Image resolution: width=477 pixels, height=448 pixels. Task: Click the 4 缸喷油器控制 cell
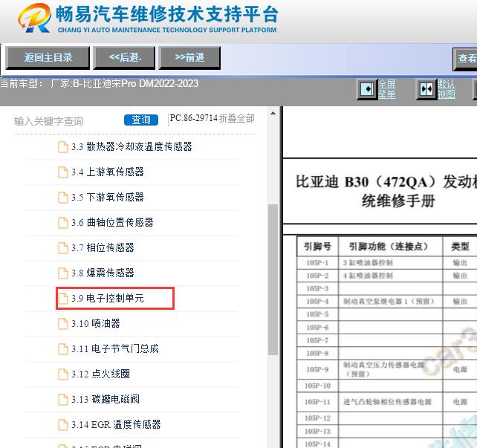click(x=390, y=276)
